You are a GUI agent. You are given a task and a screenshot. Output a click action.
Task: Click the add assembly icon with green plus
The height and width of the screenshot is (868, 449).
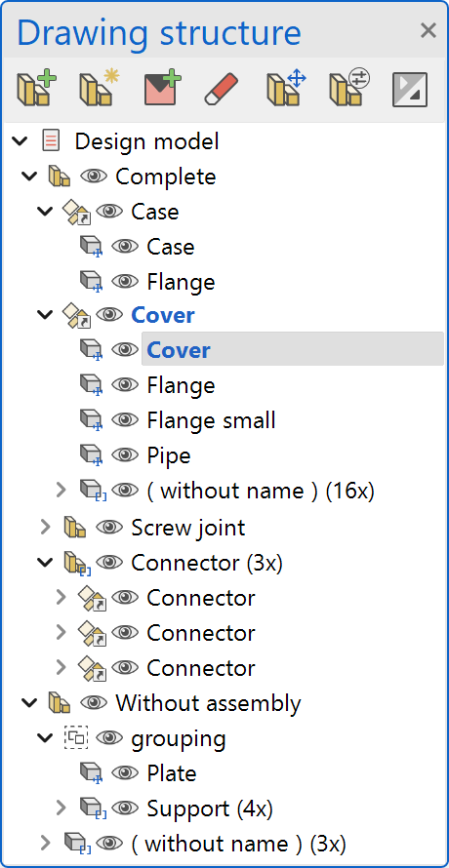36,88
